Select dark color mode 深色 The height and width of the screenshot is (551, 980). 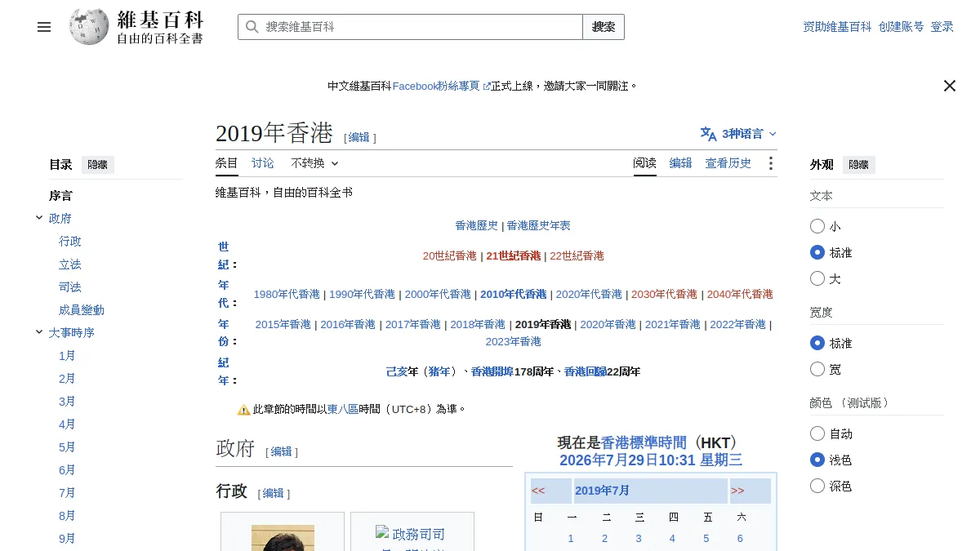coord(817,486)
